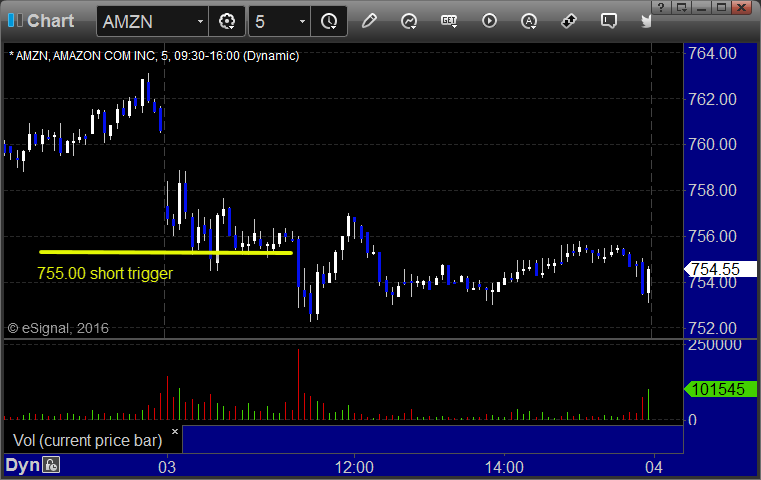This screenshot has width=761, height=480.
Task: Open the circled A alerts menu
Action: (529, 21)
